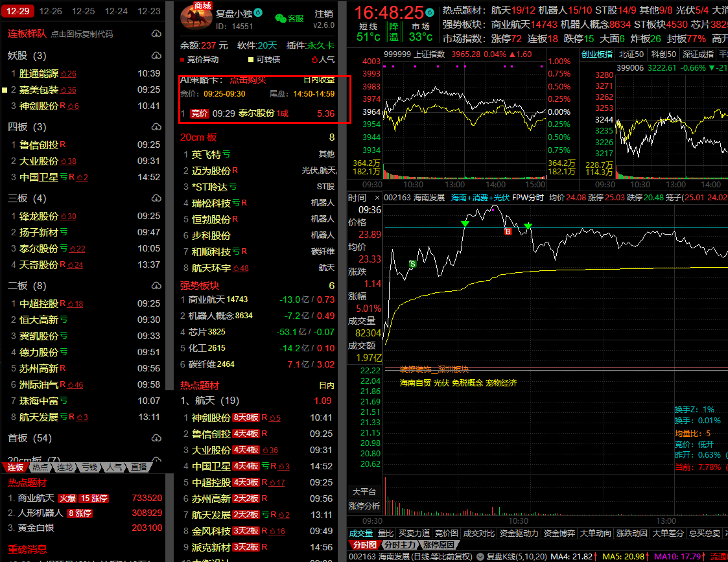The image size is (728, 562).
Task: Click the refresh icon next to 复盘小独
Action: tap(258, 13)
